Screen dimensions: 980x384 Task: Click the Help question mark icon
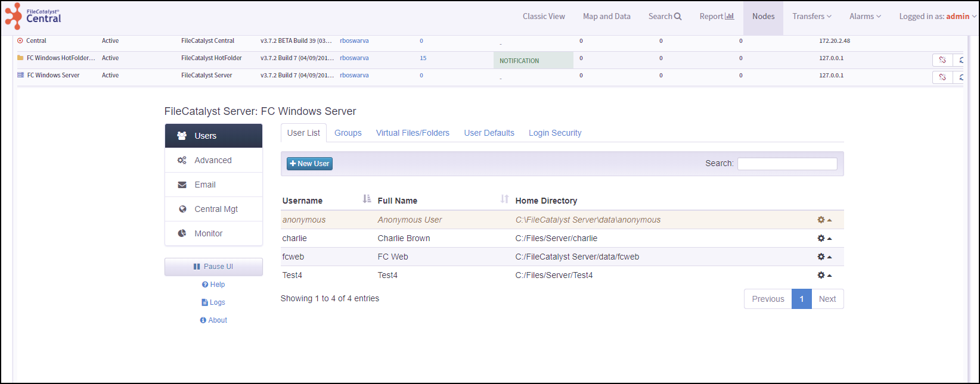click(205, 285)
